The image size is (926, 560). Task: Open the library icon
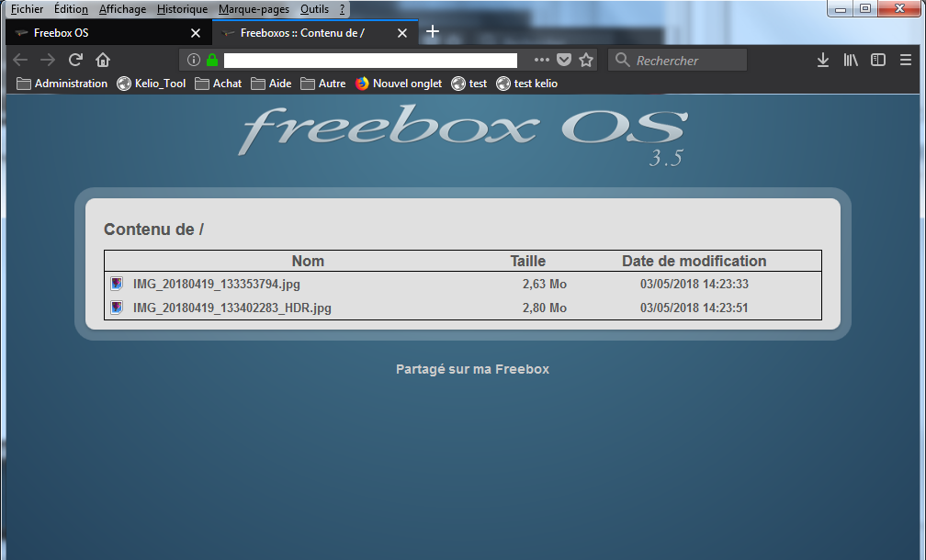pyautogui.click(x=851, y=60)
